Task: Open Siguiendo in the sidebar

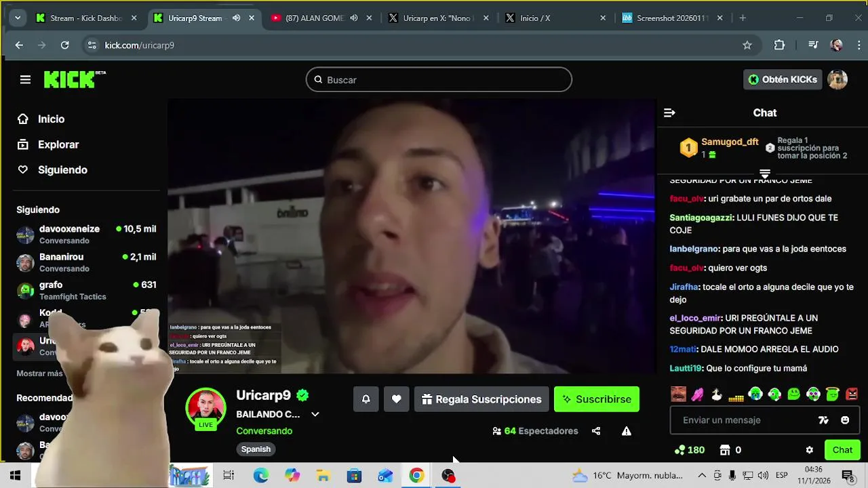Action: coord(62,169)
